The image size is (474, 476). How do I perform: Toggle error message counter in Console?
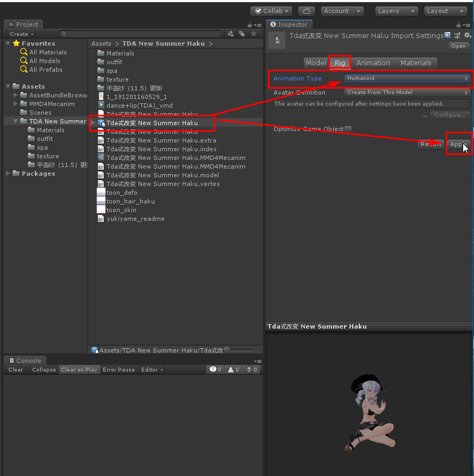(x=252, y=369)
